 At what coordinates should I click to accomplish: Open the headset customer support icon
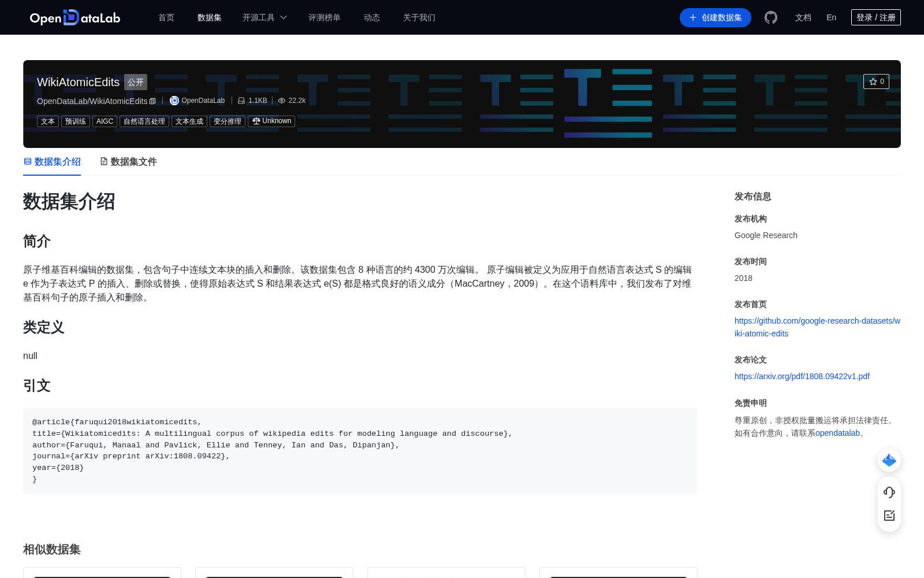pyautogui.click(x=889, y=492)
